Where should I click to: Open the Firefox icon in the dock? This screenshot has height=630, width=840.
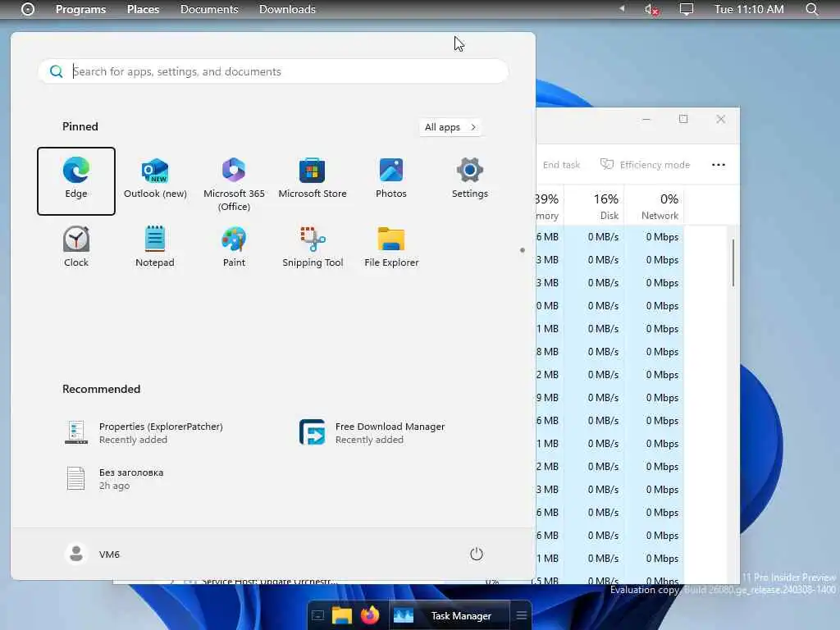point(370,615)
